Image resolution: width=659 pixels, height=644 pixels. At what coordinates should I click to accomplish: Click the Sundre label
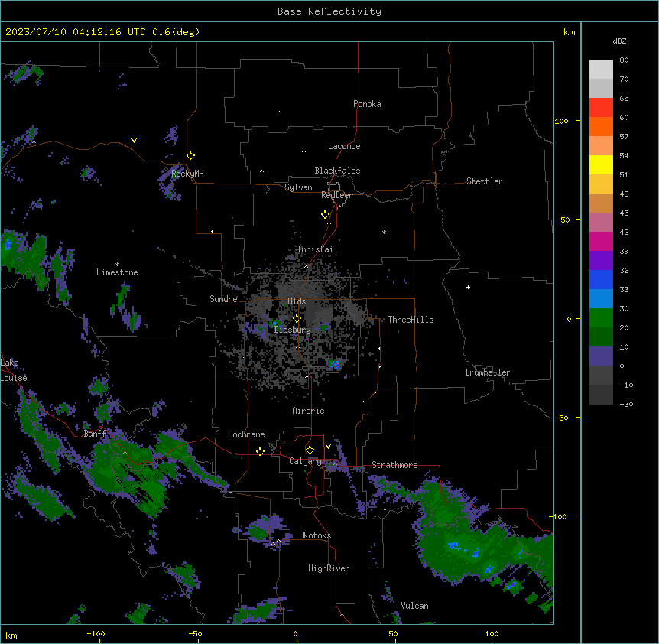click(223, 299)
